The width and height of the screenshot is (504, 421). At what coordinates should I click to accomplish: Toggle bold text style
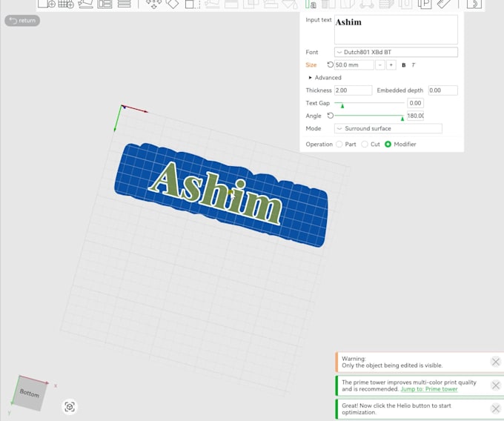pos(404,65)
